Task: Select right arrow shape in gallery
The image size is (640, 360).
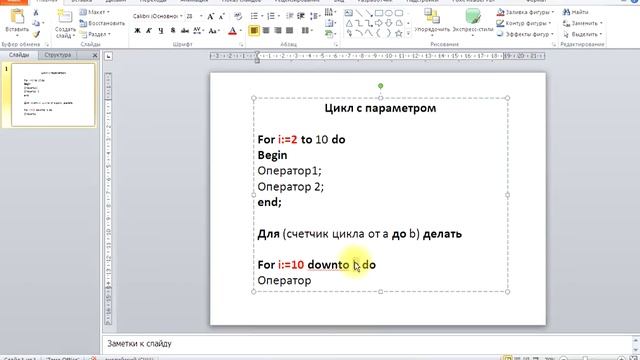Action: [x=379, y=23]
